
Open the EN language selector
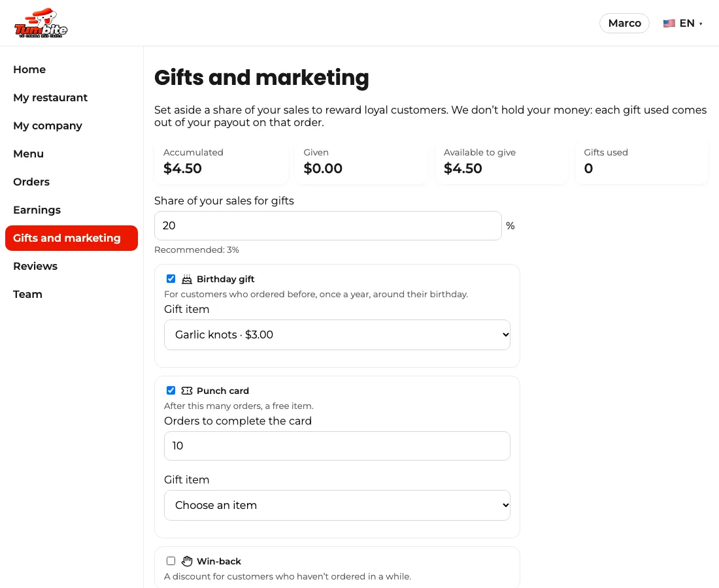(x=683, y=23)
